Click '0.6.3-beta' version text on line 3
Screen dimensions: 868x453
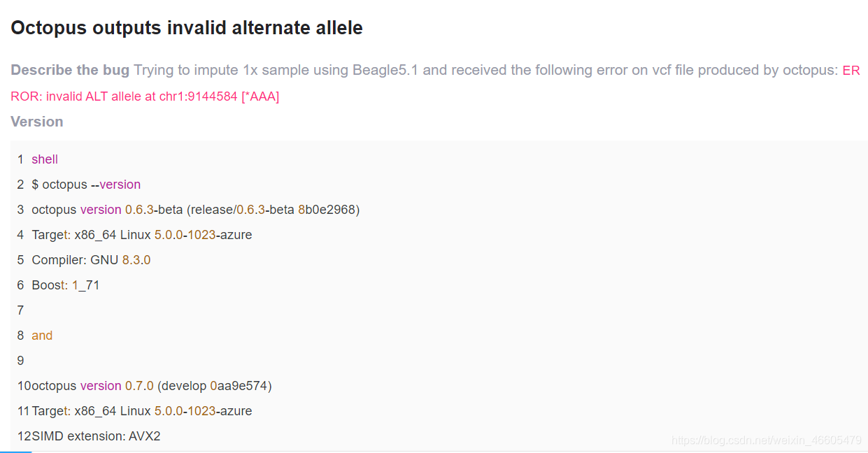pyautogui.click(x=154, y=210)
